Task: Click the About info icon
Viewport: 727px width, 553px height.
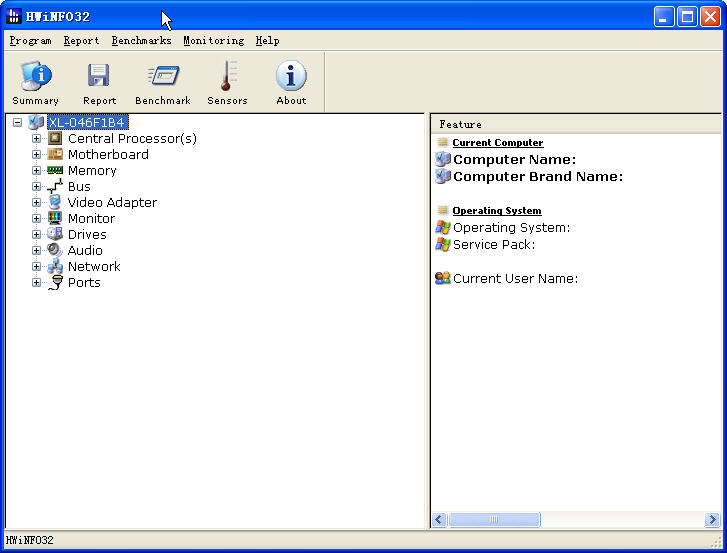Action: [x=291, y=77]
